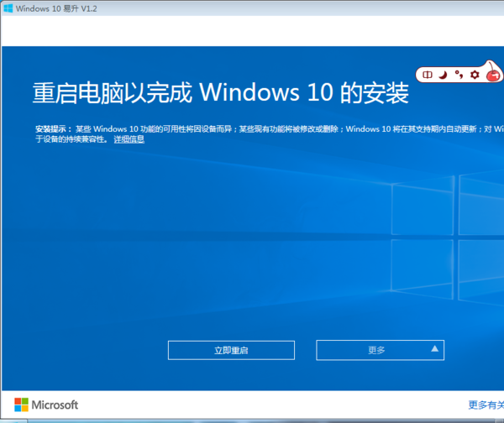The image size is (504, 423).
Task: Click the up arrow on 更多 button
Action: [x=434, y=349]
